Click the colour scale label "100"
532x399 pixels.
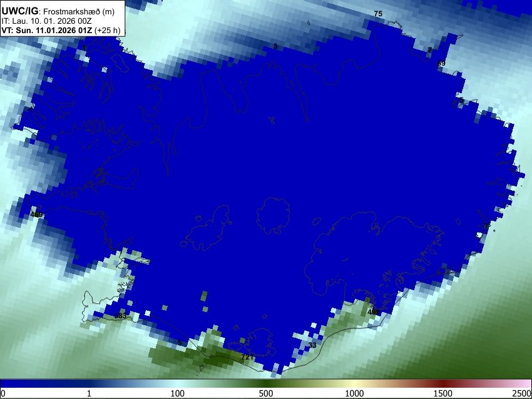(x=177, y=393)
